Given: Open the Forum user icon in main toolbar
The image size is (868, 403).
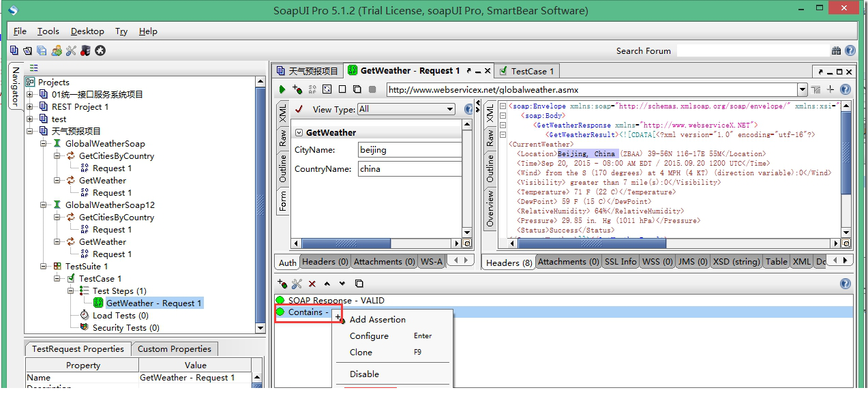Looking at the screenshot, I should point(57,50).
